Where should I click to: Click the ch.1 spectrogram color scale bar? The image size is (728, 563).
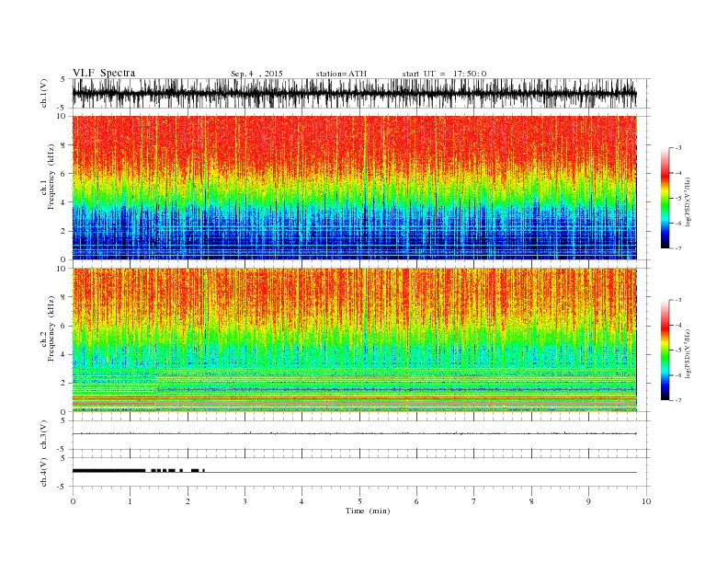coord(665,198)
